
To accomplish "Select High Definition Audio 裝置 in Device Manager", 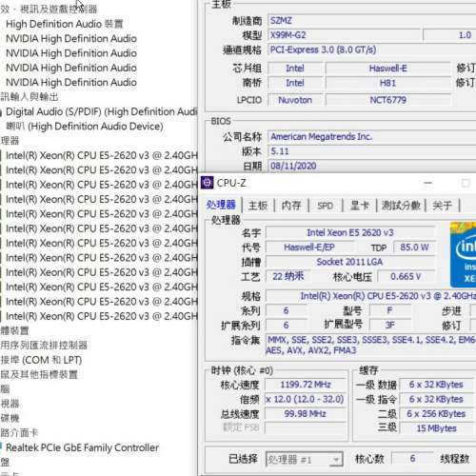I will point(65,24).
